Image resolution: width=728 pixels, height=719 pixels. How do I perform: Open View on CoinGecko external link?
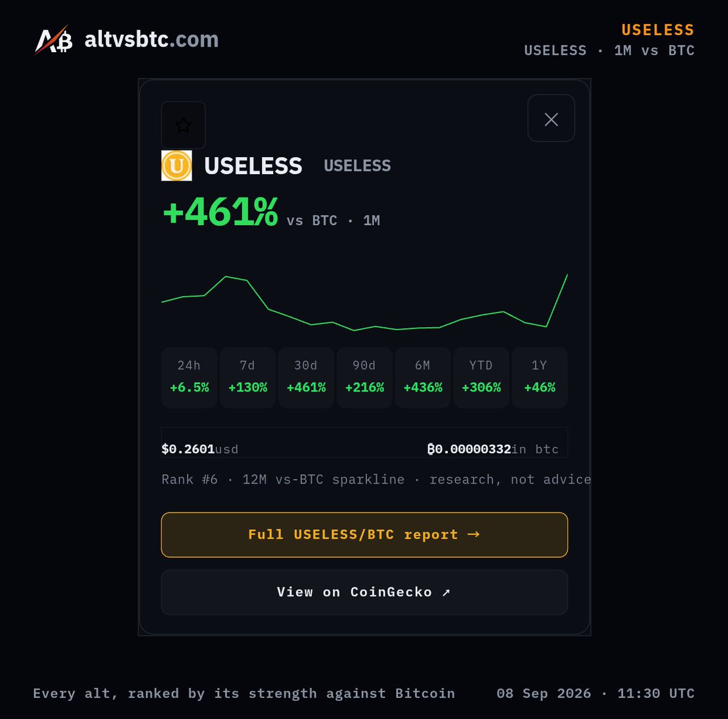[365, 592]
